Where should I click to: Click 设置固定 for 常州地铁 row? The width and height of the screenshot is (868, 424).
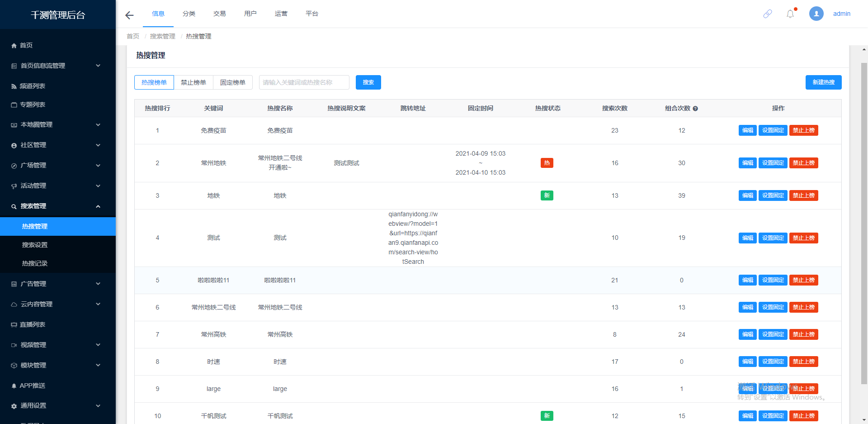point(773,163)
